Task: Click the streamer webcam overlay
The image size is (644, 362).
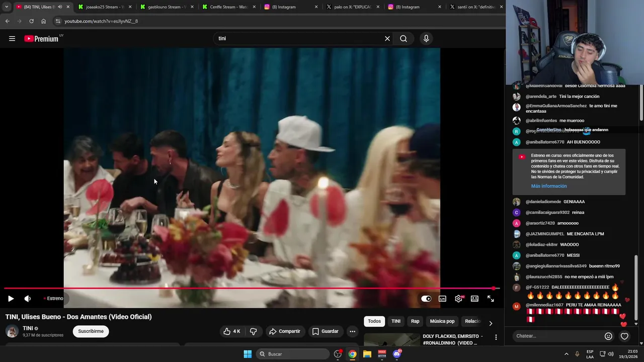Action: pos(575,42)
